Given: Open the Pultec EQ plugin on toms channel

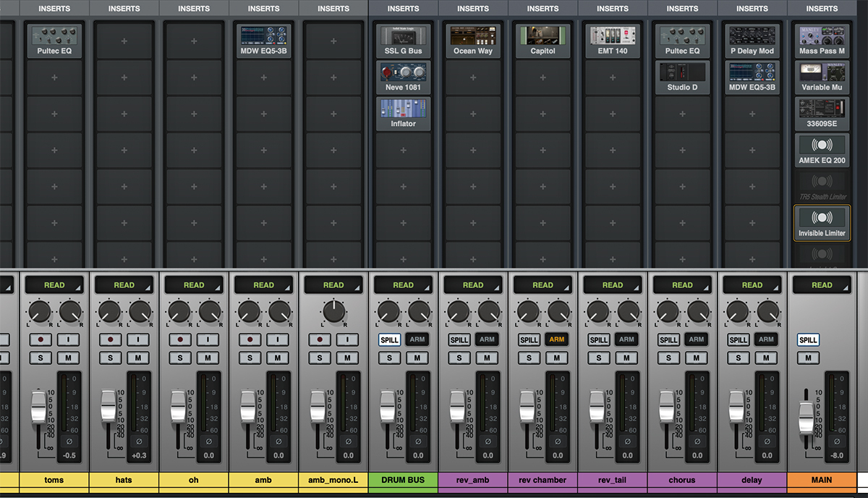Looking at the screenshot, I should coord(54,41).
